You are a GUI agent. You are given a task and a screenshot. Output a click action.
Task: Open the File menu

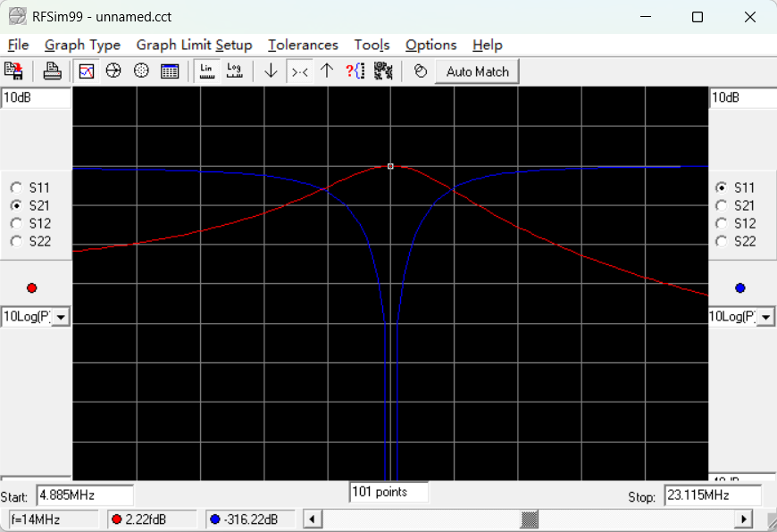[x=19, y=45]
